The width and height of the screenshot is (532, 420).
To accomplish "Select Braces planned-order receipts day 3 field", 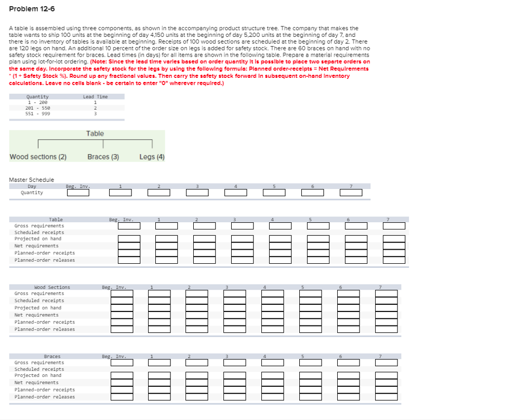I will pos(235,390).
